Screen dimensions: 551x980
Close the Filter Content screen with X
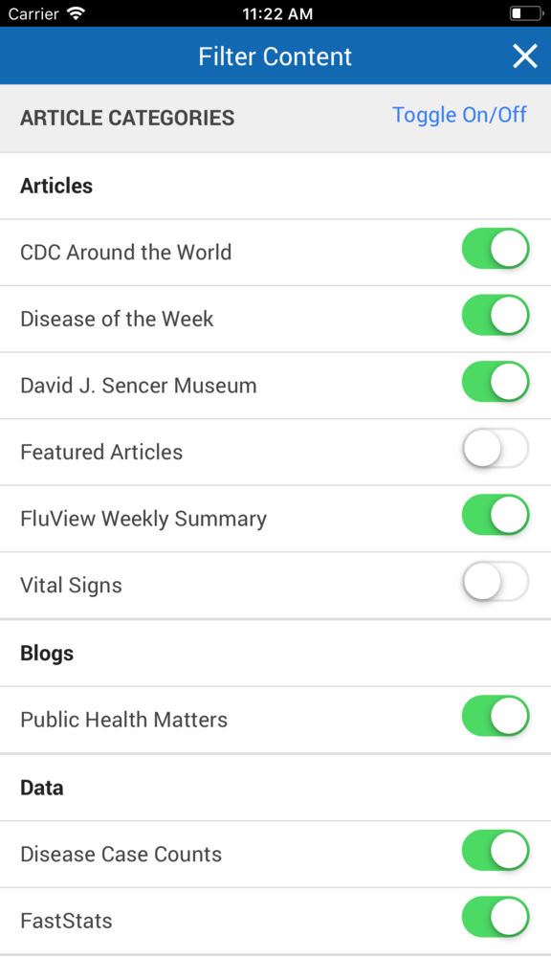[525, 56]
